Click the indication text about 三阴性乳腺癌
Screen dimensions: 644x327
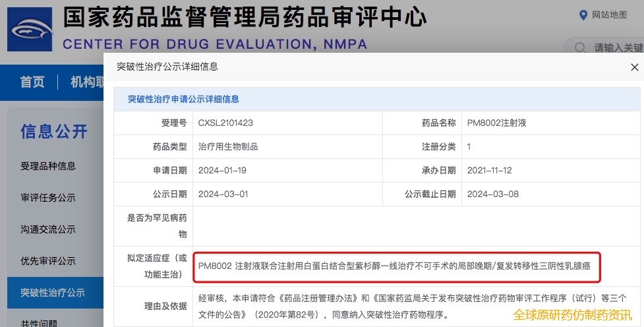(x=394, y=266)
